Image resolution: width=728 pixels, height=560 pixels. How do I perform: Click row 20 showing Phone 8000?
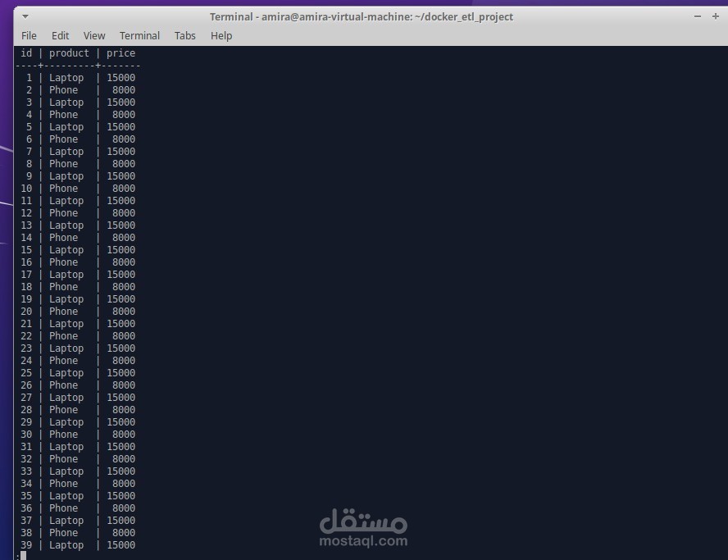(x=74, y=311)
